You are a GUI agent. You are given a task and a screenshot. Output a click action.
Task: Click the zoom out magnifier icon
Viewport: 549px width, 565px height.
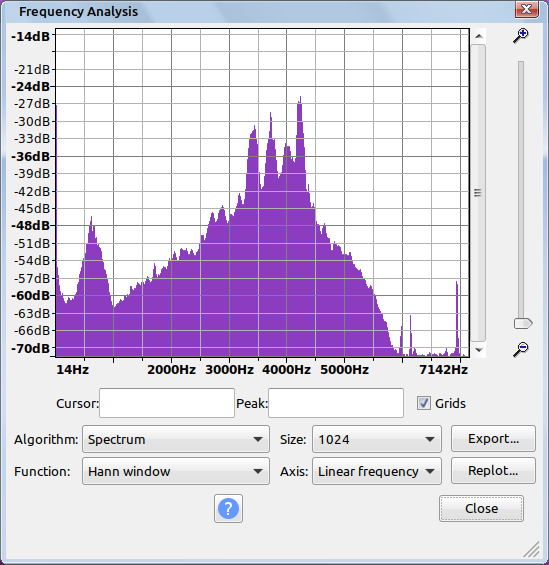tap(521, 350)
